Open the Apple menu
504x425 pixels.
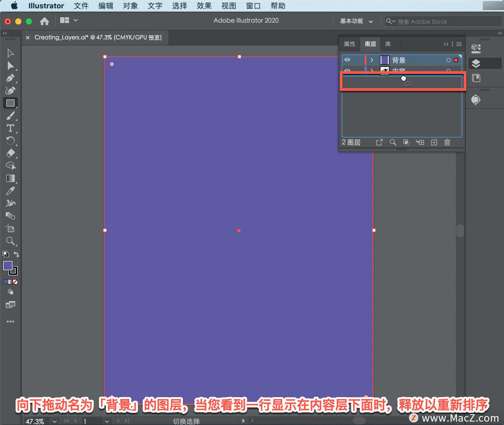pos(14,6)
